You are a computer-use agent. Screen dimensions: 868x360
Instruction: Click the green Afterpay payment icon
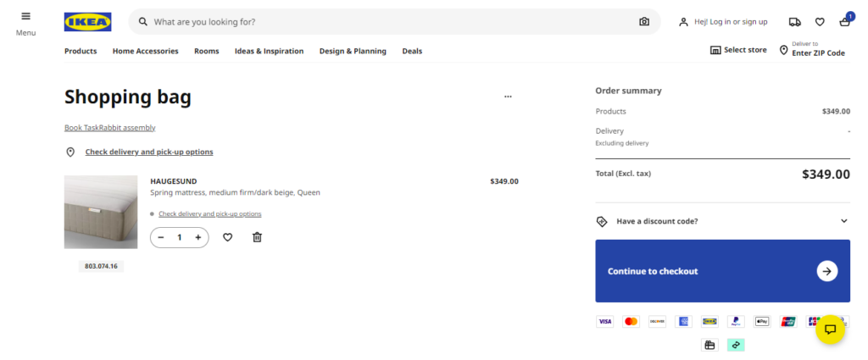coord(736,345)
